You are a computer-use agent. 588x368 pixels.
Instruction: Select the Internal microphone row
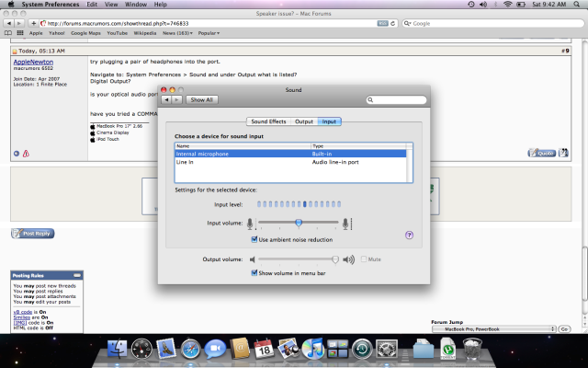pyautogui.click(x=290, y=154)
